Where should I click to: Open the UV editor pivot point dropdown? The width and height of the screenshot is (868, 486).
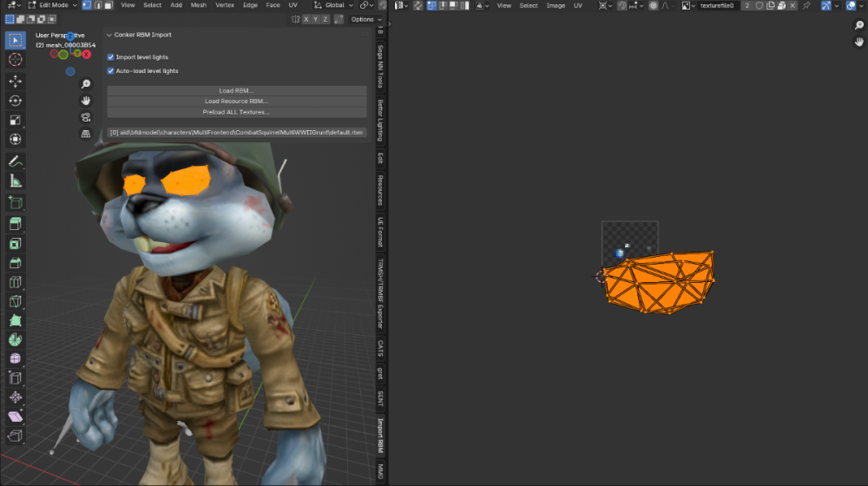click(605, 5)
